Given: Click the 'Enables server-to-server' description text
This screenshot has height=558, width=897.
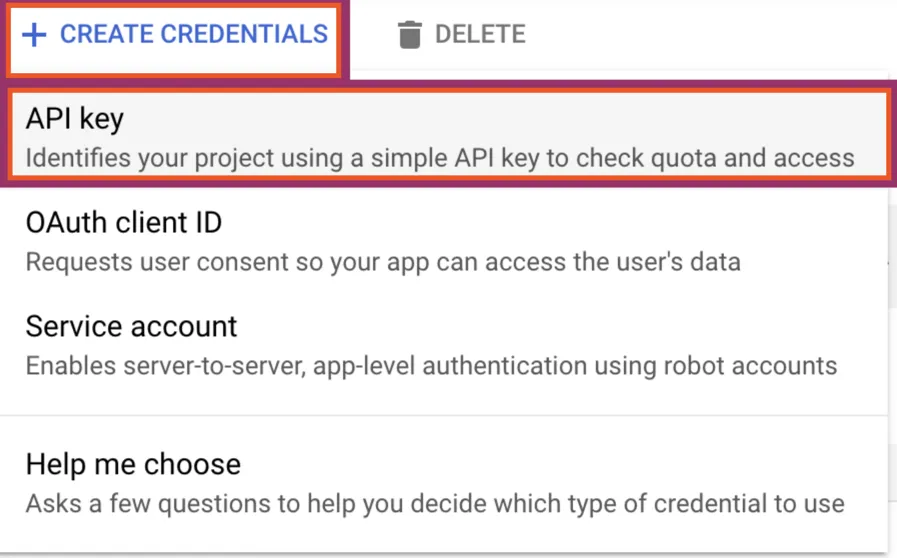Looking at the screenshot, I should (431, 366).
